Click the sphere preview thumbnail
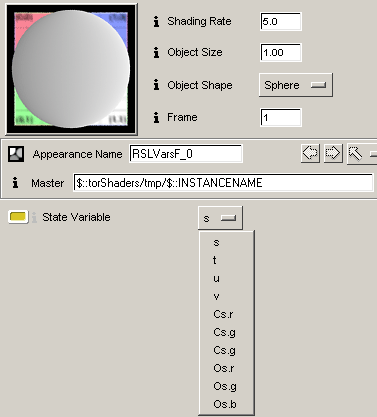The height and width of the screenshot is (417, 377). point(71,69)
